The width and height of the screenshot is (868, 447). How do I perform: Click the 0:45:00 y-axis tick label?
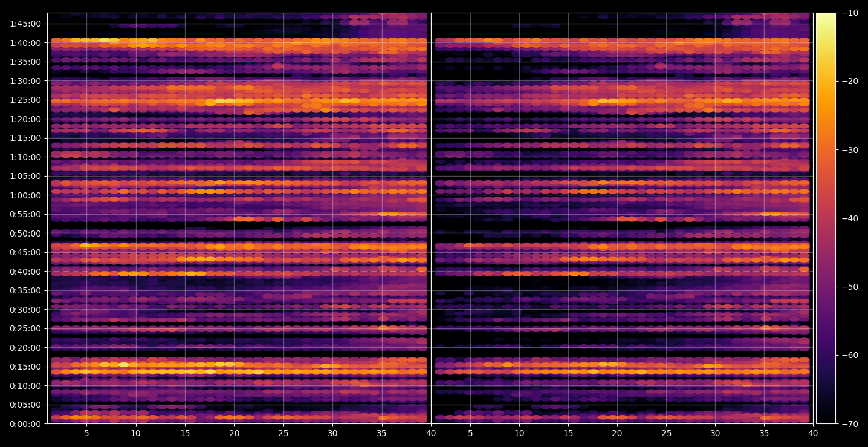(x=25, y=252)
